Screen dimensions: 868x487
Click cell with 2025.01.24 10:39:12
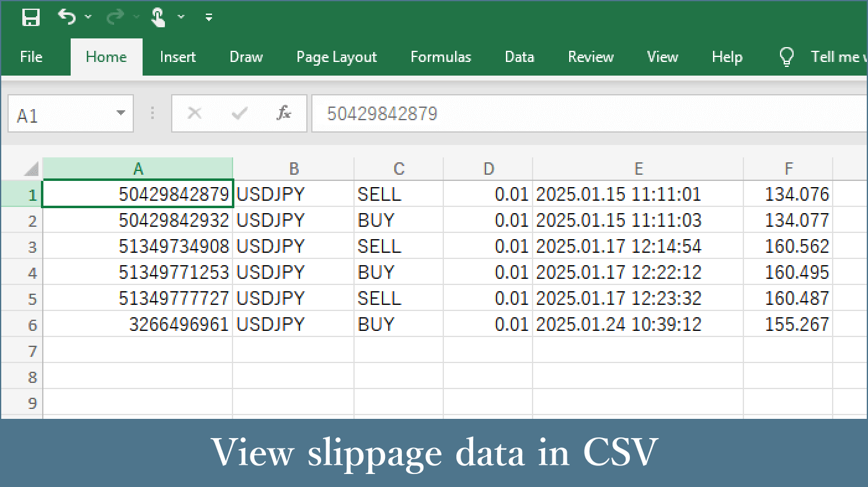pyautogui.click(x=639, y=324)
